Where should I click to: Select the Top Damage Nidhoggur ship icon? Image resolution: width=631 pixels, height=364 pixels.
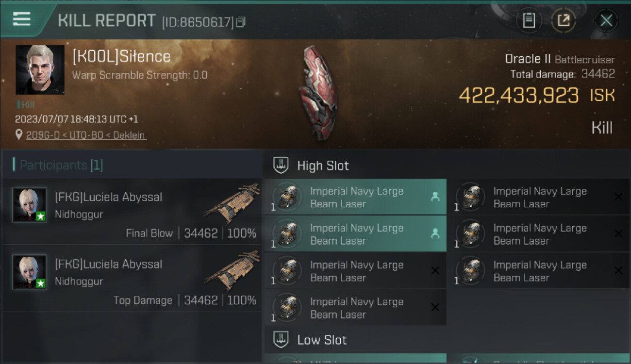point(232,270)
